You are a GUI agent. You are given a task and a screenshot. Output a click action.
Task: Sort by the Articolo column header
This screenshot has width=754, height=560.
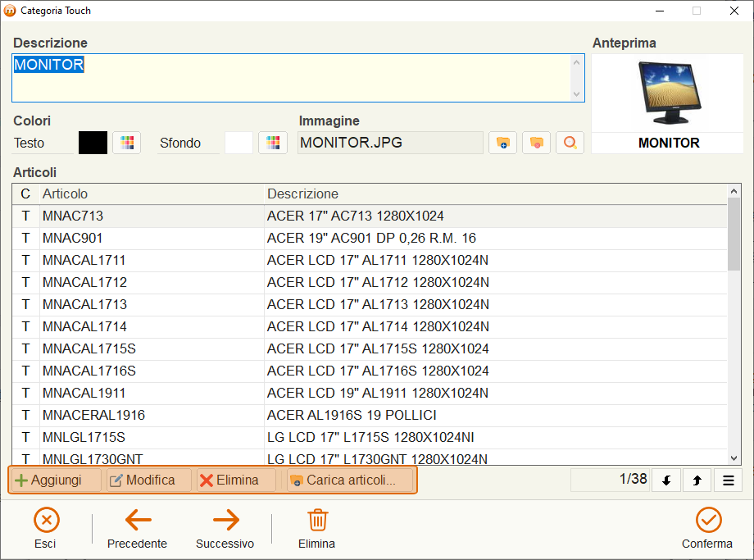click(152, 193)
